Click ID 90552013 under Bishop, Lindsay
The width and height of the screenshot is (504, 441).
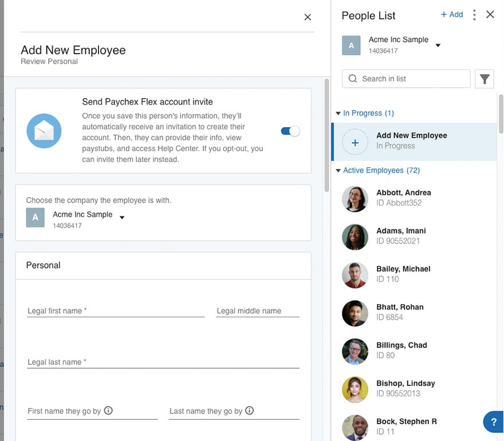pyautogui.click(x=398, y=393)
